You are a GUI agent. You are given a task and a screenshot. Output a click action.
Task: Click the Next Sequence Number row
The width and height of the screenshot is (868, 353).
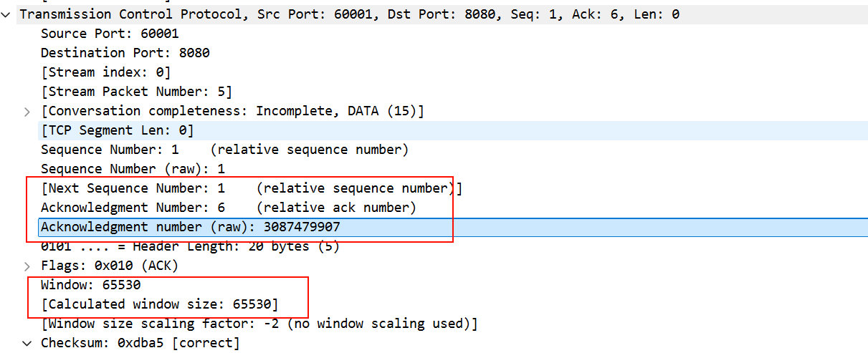point(251,188)
